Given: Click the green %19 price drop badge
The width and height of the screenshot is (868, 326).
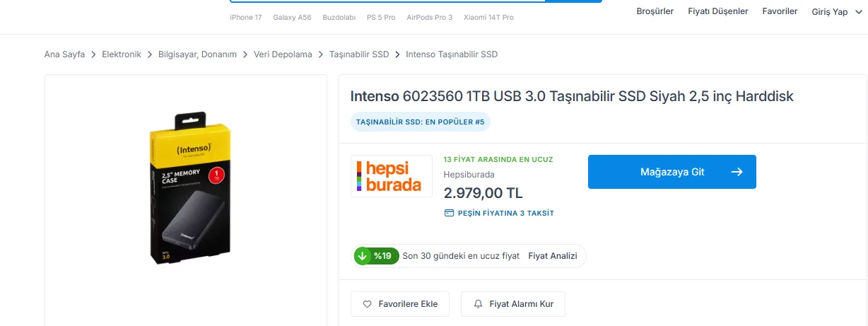Looking at the screenshot, I should click(376, 256).
